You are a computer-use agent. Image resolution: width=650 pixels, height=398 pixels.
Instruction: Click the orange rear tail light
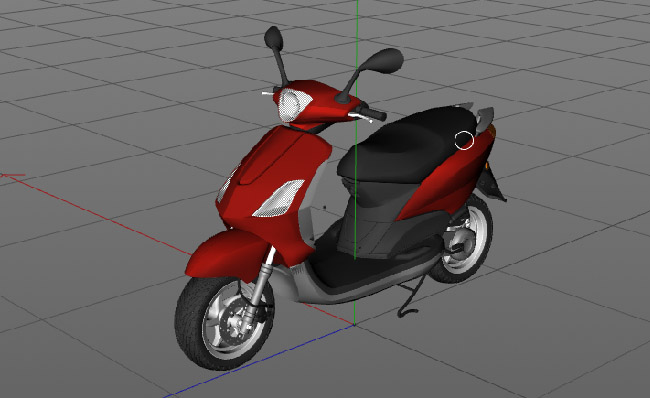[x=491, y=131]
